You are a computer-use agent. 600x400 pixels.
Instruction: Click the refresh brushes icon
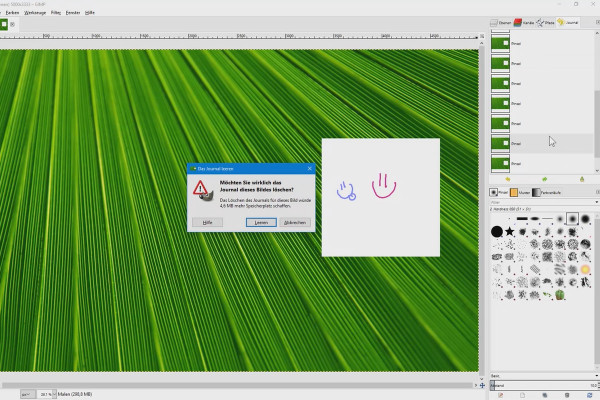click(x=589, y=395)
